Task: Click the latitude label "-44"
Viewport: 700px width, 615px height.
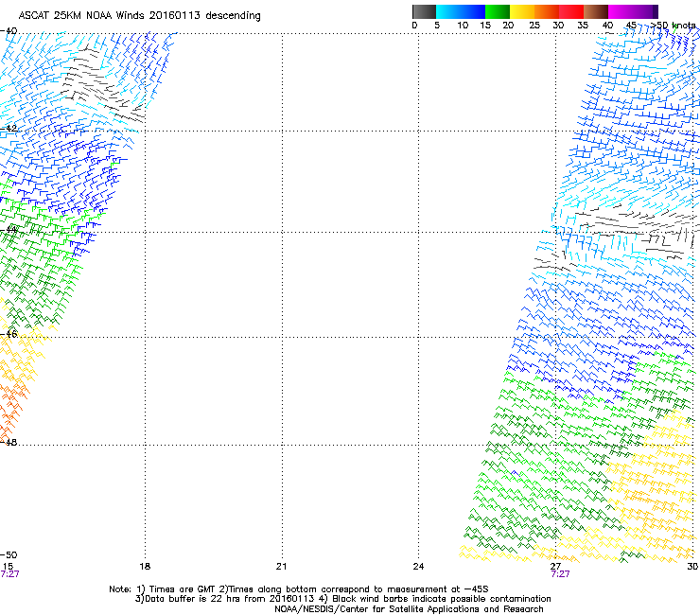Action: coord(9,230)
